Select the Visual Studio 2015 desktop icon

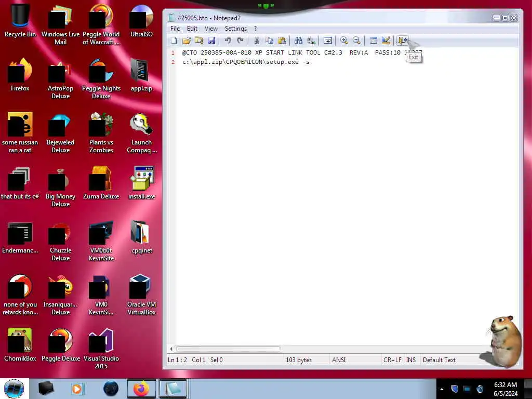[101, 348]
